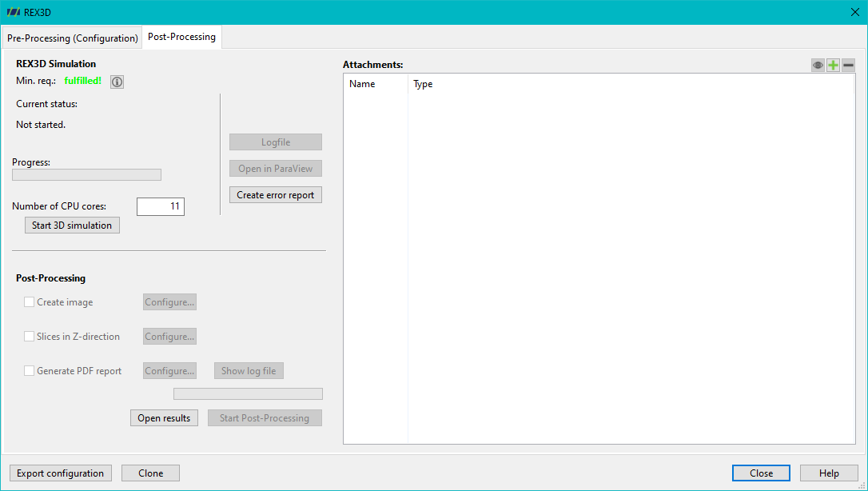Add an attachment with the green plus icon
The image size is (868, 491).
(x=833, y=66)
